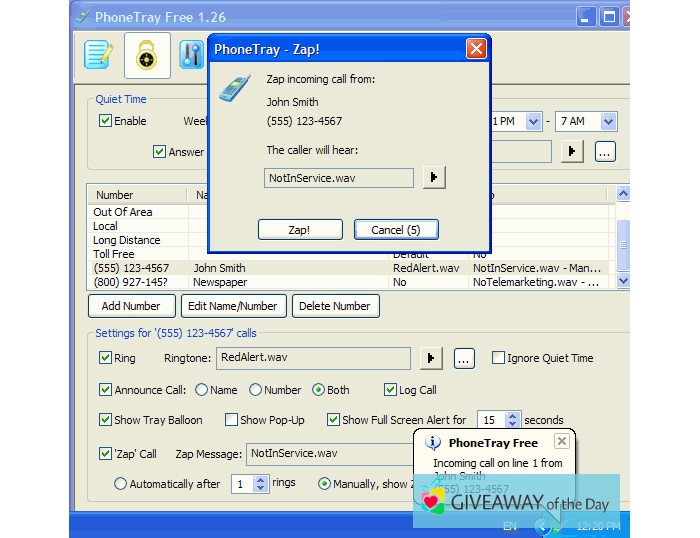The width and height of the screenshot is (700, 538).
Task: Check the Ignore Quiet Time option
Action: click(498, 358)
